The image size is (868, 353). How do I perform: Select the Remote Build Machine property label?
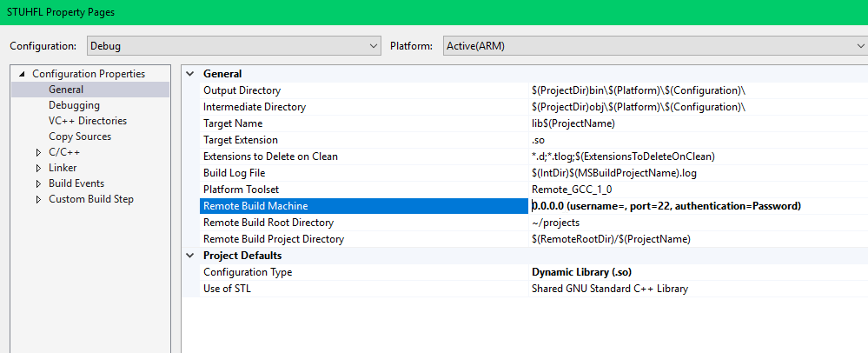pos(364,206)
